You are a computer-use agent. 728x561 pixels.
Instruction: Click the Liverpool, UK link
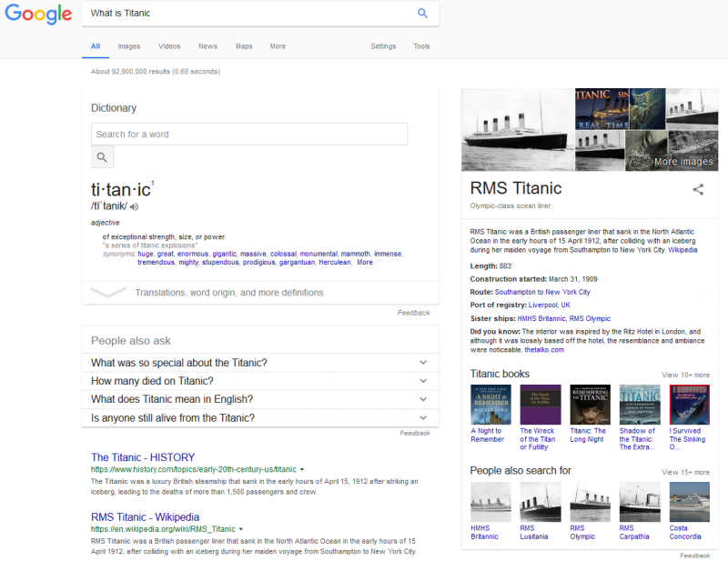click(550, 306)
